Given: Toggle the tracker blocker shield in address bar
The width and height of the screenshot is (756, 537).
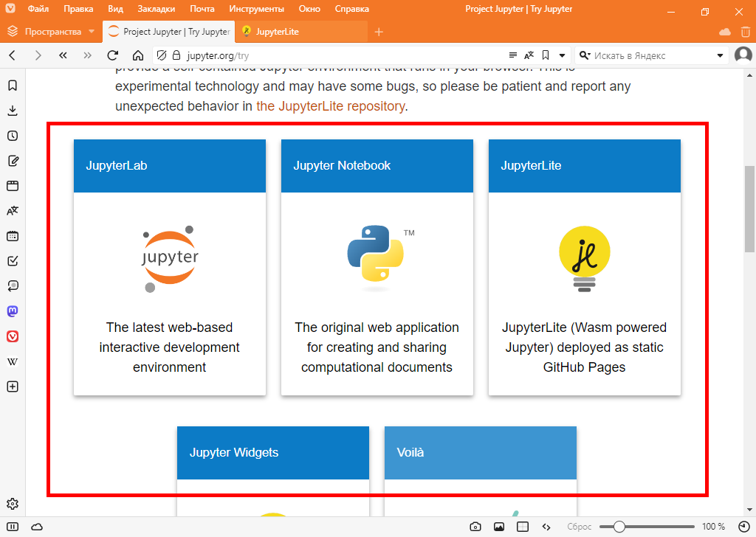Looking at the screenshot, I should tap(162, 55).
